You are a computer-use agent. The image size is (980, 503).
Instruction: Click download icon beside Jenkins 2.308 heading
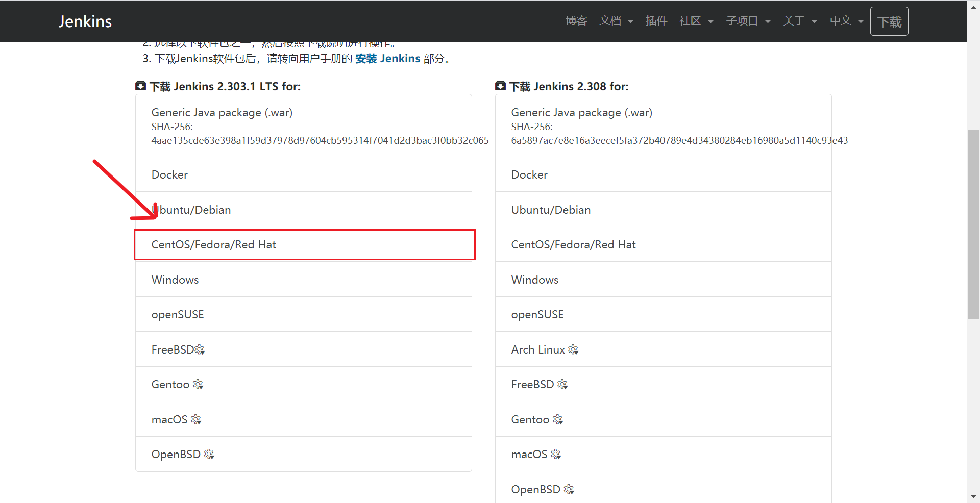coord(500,86)
